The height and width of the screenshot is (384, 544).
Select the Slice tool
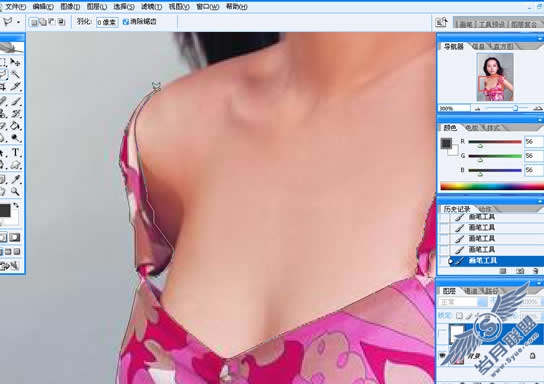pyautogui.click(x=15, y=86)
